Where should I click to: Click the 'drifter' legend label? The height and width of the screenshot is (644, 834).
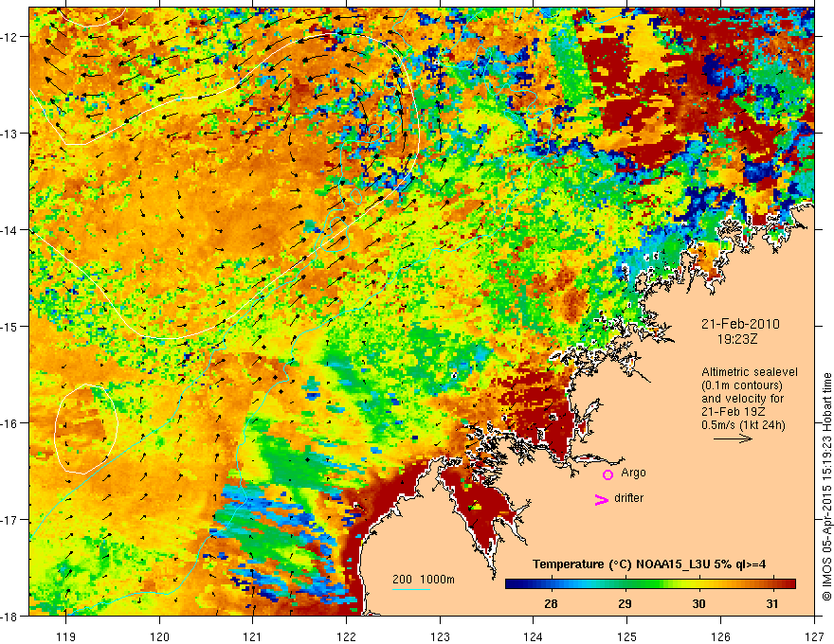pos(628,498)
